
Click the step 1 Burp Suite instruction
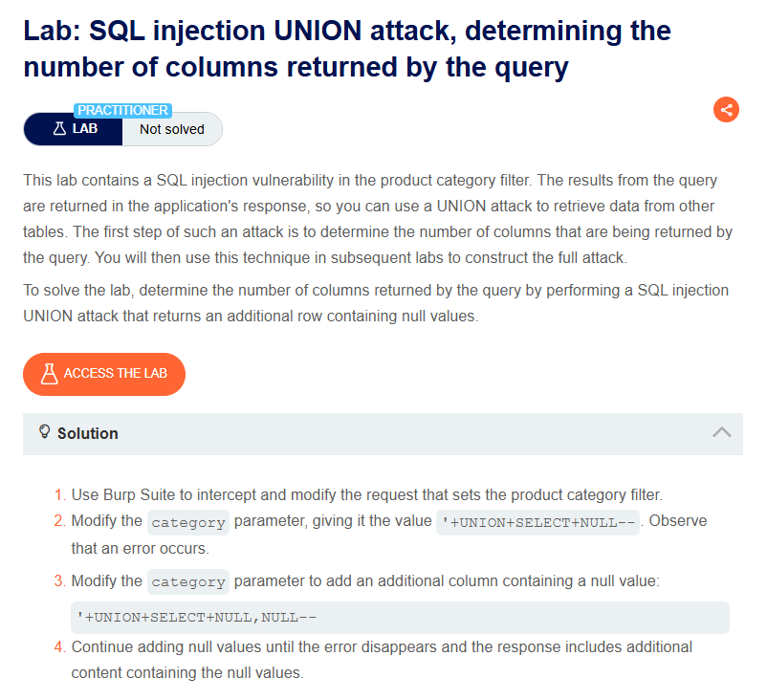367,494
